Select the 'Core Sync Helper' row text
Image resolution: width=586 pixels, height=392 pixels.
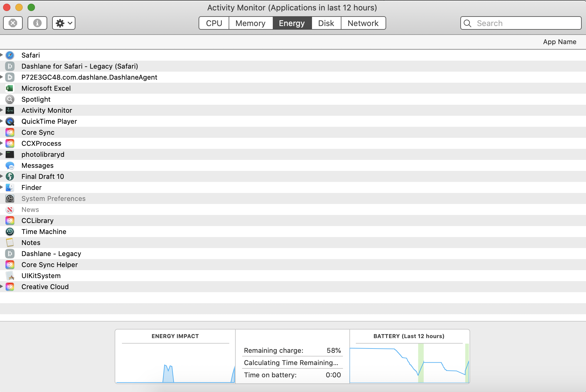tap(50, 265)
